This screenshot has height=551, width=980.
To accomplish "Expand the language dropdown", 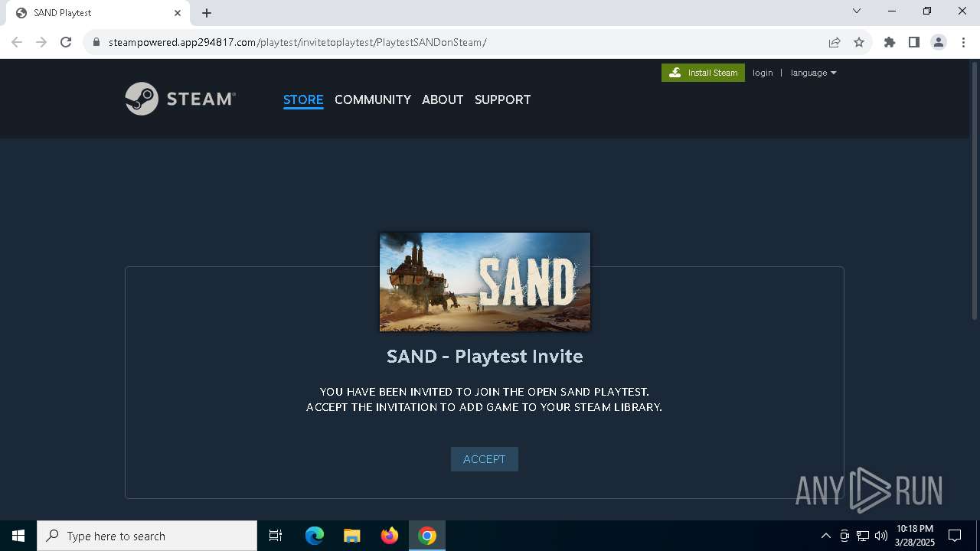I will click(813, 73).
